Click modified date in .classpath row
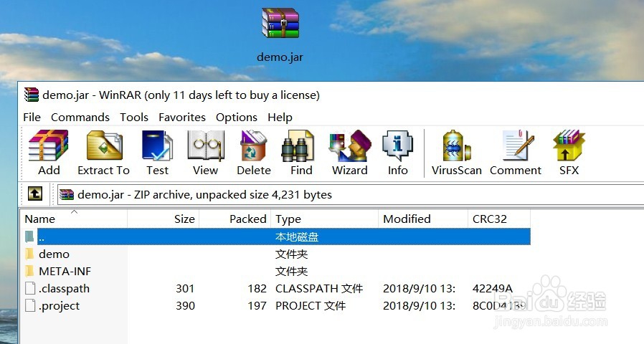Screen dimensions: 644x344 [419, 289]
